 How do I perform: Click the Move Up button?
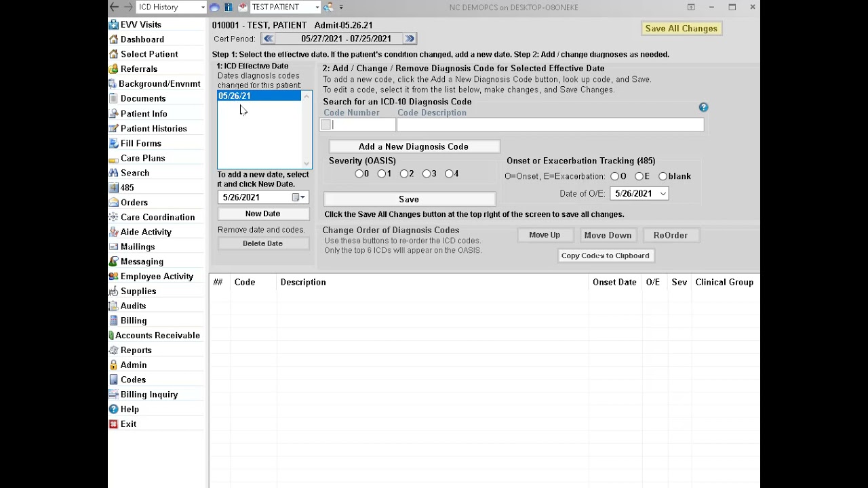coord(545,235)
